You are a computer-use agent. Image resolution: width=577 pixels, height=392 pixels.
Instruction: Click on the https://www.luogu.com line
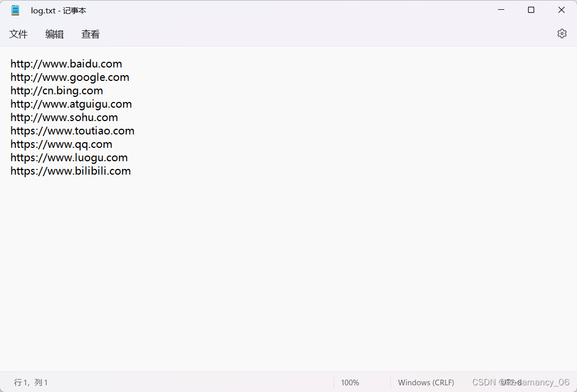coord(69,157)
